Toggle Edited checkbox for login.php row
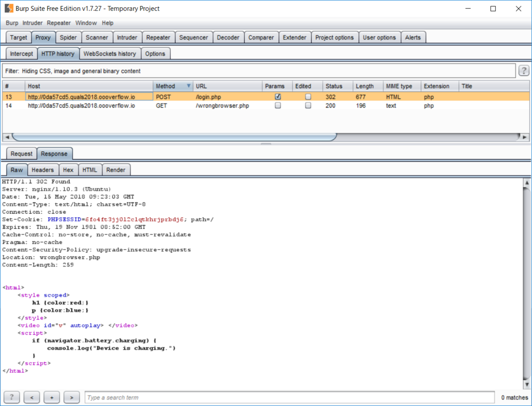Image resolution: width=532 pixels, height=406 pixels. [x=308, y=97]
